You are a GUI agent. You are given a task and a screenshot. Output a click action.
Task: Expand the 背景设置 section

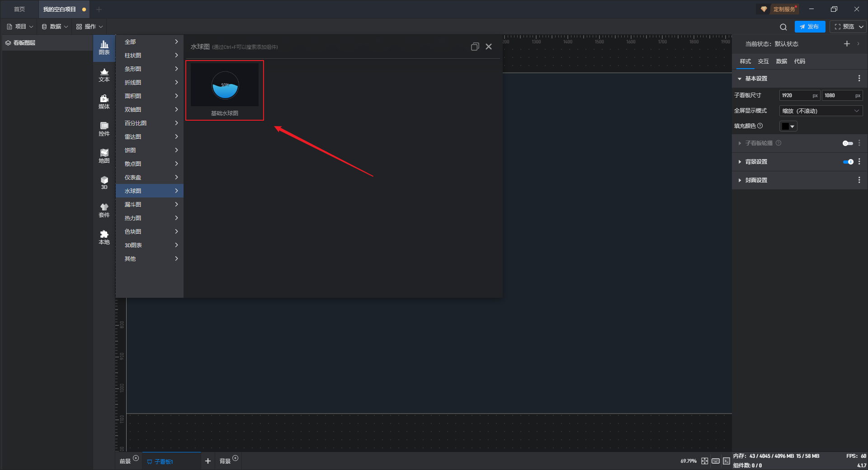tap(740, 162)
